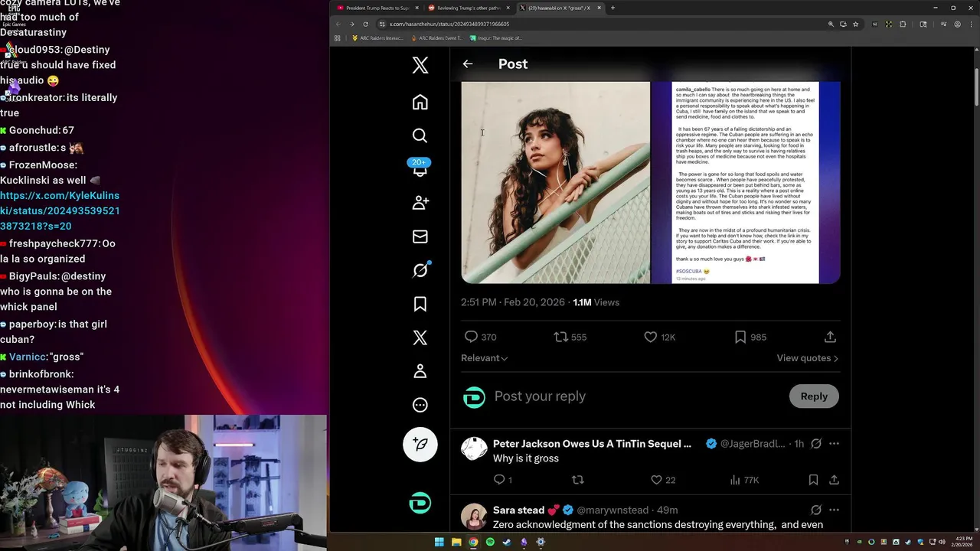Share Peter Jackson's reply
This screenshot has width=980, height=551.
(834, 480)
